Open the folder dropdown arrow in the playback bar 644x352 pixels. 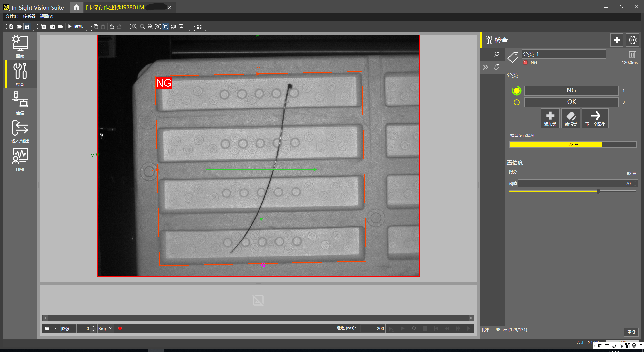56,328
